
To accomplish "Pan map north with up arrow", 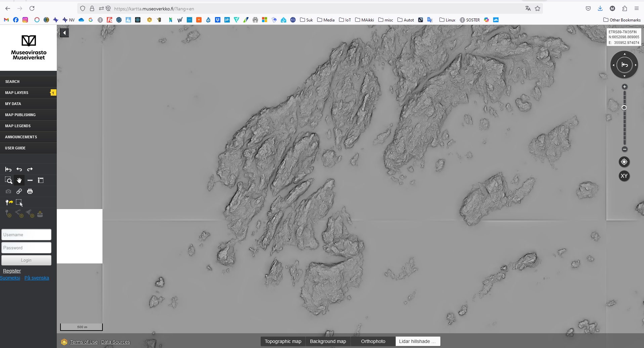I will [x=625, y=54].
